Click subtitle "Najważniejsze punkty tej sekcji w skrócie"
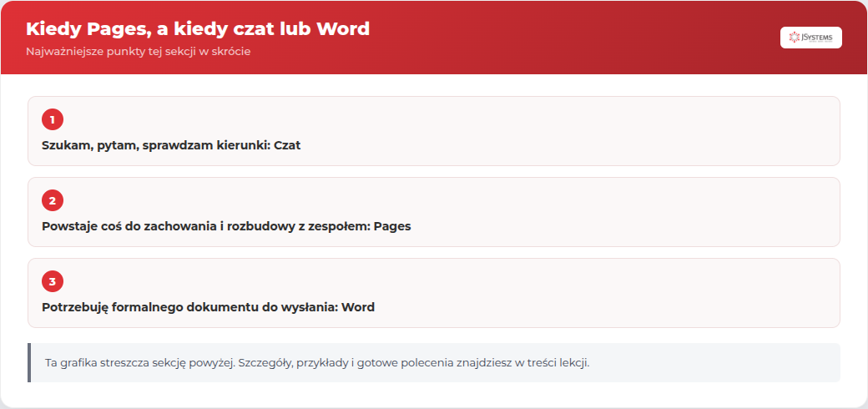 tap(139, 52)
